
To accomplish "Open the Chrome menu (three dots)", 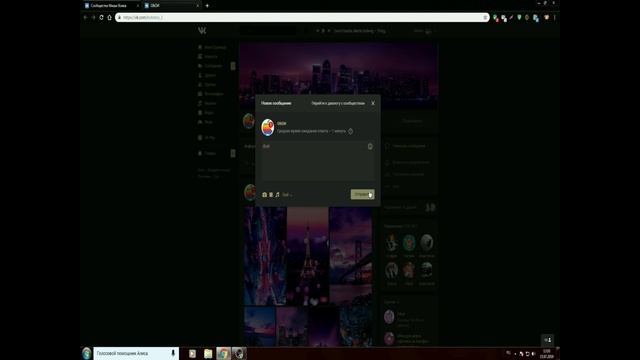I will tap(555, 18).
